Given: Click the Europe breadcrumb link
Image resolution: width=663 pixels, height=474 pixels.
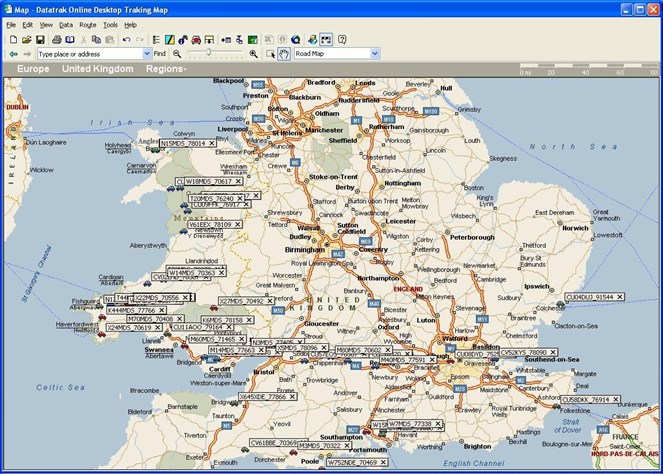Looking at the screenshot, I should (33, 68).
